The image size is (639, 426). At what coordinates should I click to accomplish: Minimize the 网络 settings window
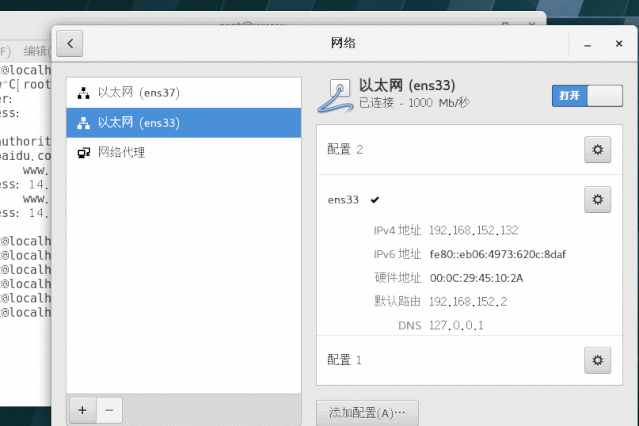coord(590,44)
